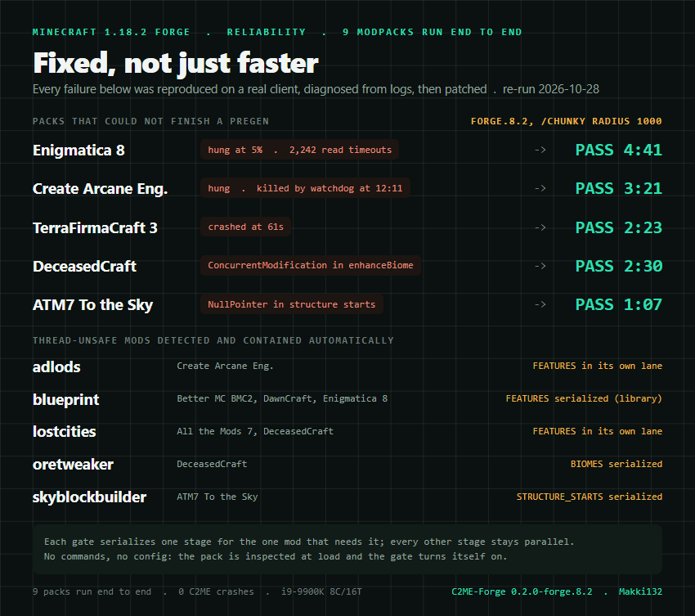Click the "NullPointer in structure starts" badge
This screenshot has height=616, width=695.
click(x=292, y=304)
